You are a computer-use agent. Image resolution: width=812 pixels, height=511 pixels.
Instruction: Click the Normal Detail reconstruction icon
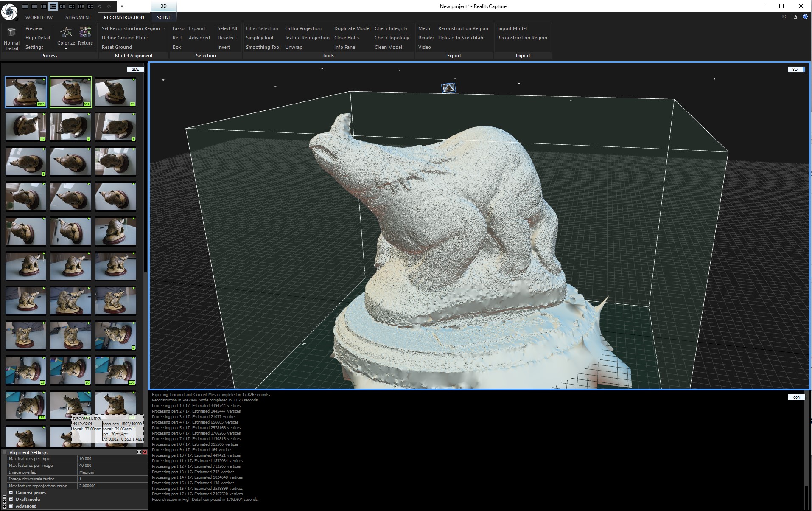pyautogui.click(x=11, y=33)
